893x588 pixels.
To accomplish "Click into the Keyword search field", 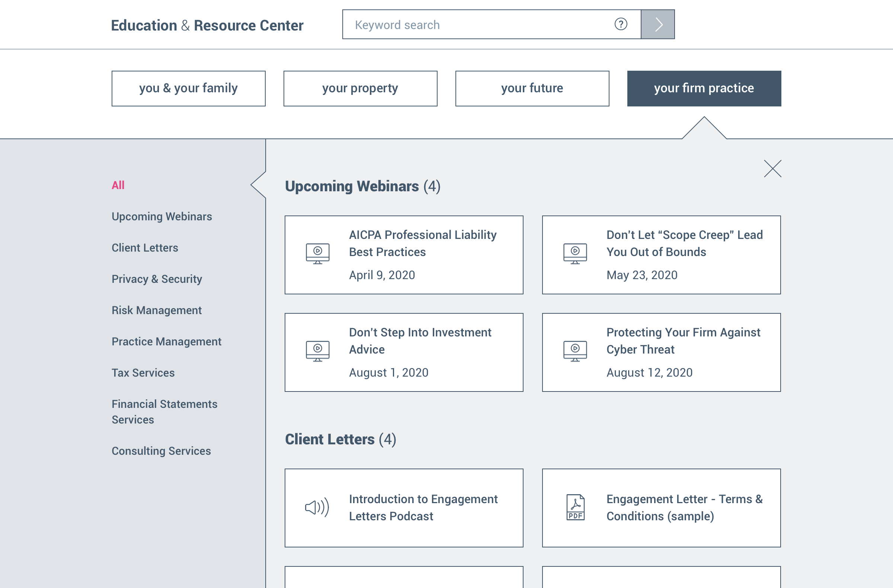I will click(480, 25).
